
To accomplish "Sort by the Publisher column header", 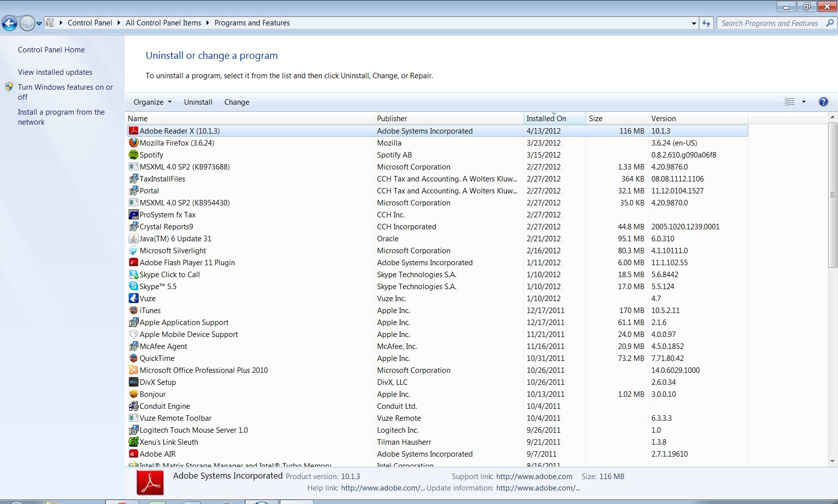I will click(x=449, y=118).
